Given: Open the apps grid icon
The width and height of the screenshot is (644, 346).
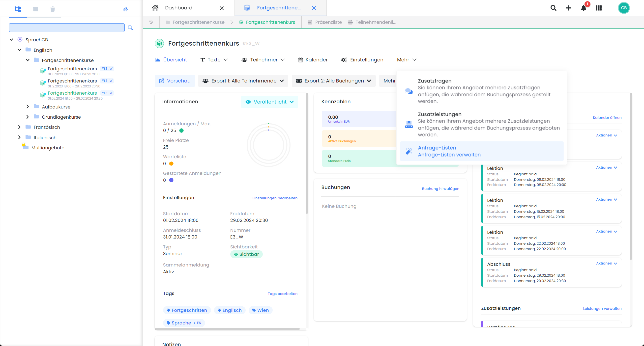Looking at the screenshot, I should point(598,8).
